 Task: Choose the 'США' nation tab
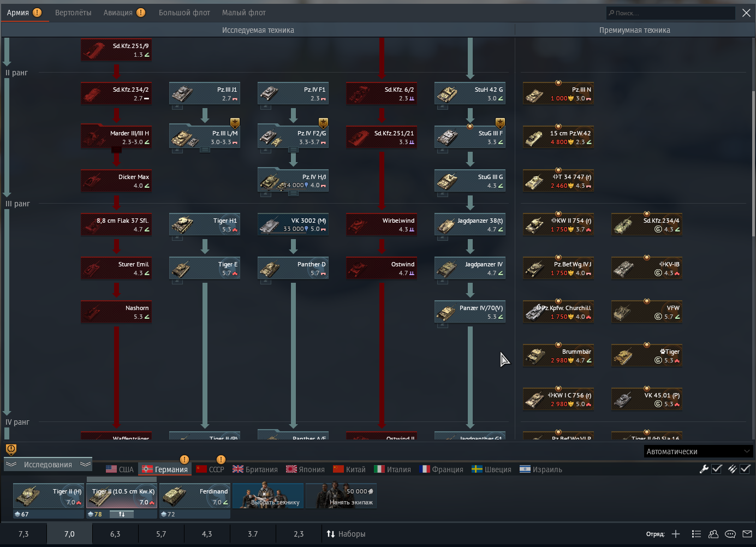click(x=120, y=469)
